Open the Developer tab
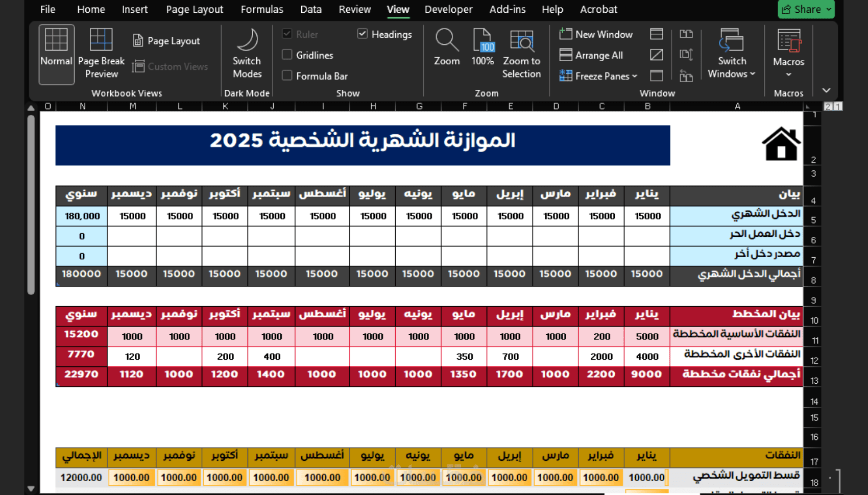The height and width of the screenshot is (495, 868). coord(449,9)
